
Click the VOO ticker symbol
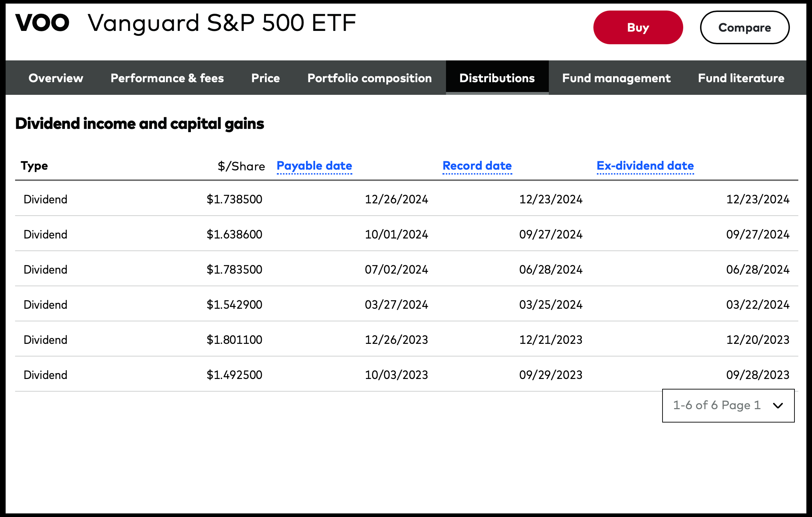(x=42, y=23)
